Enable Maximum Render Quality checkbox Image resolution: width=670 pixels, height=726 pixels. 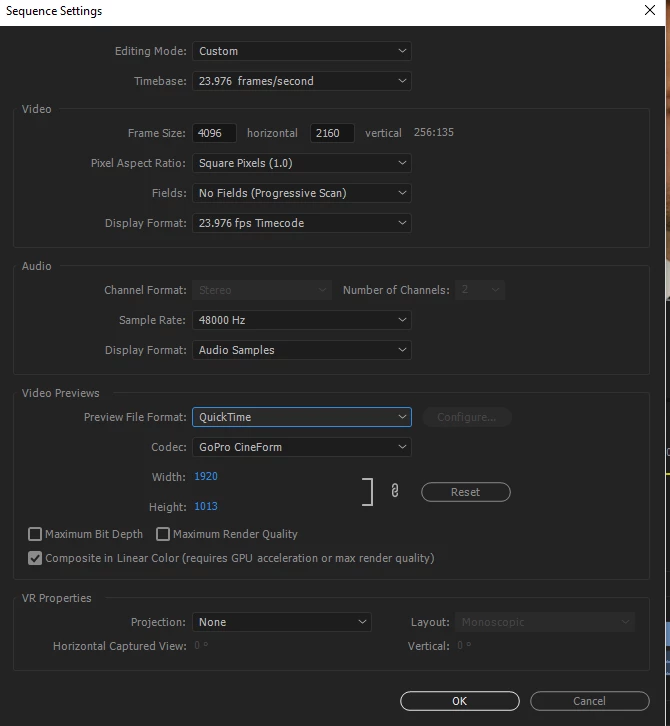(163, 534)
